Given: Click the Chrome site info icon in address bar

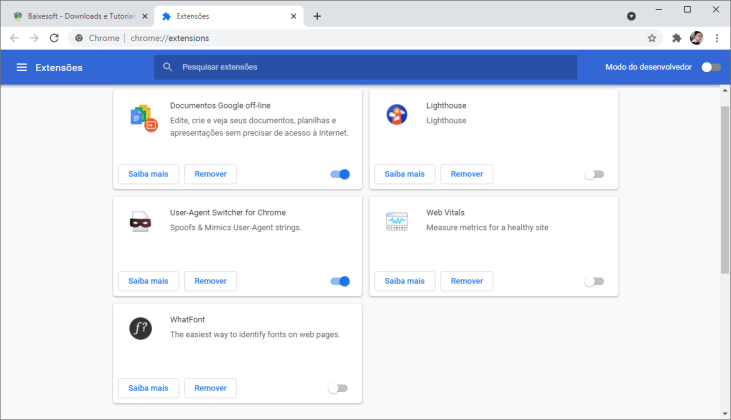Looking at the screenshot, I should click(x=79, y=38).
